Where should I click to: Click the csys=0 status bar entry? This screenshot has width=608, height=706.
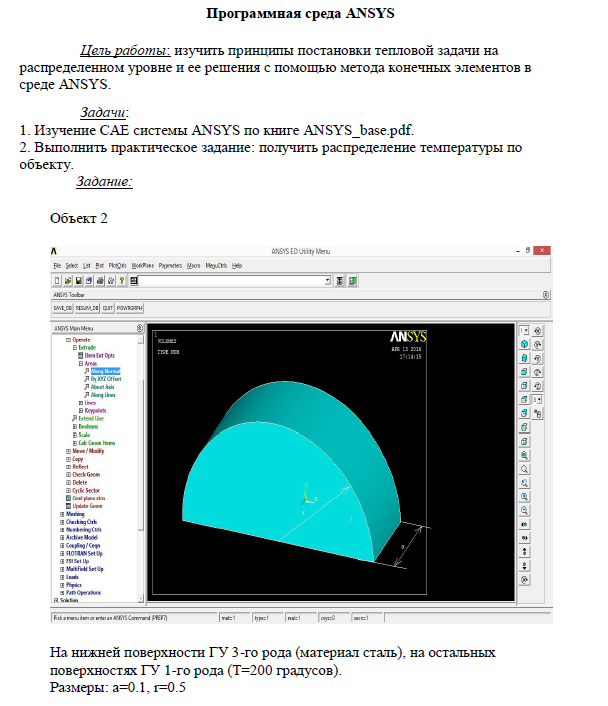pos(333,618)
